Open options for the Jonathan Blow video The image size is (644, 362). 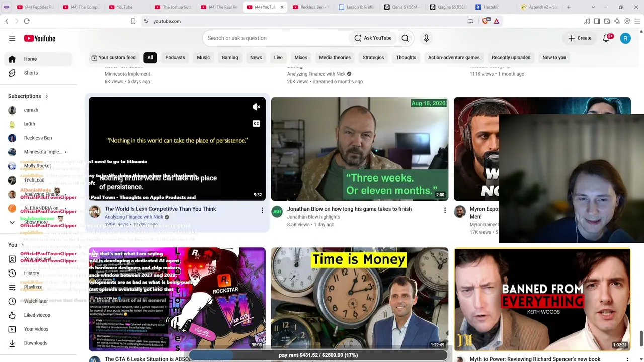pos(445,210)
